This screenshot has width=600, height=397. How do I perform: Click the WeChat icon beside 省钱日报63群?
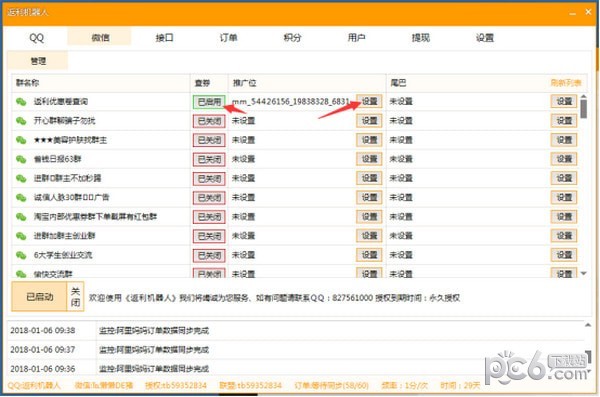(x=21, y=159)
